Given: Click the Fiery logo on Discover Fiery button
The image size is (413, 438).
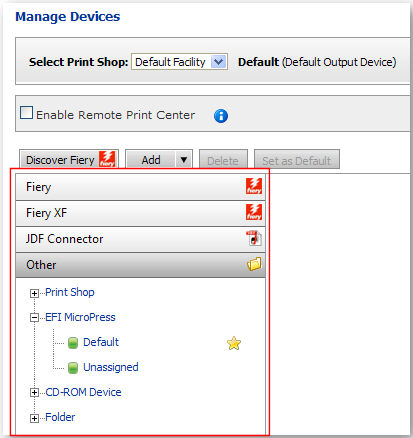Looking at the screenshot, I should click(107, 159).
